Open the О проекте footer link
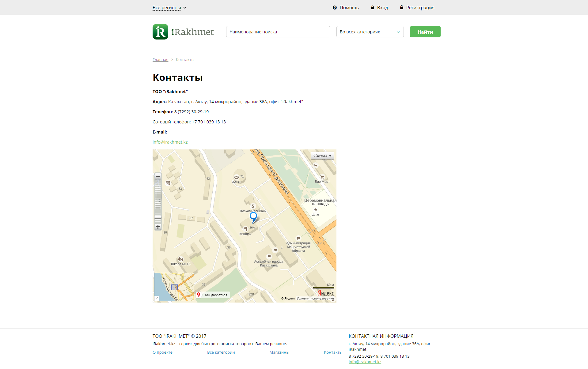Screen dimensions: 588x369 coord(162,352)
